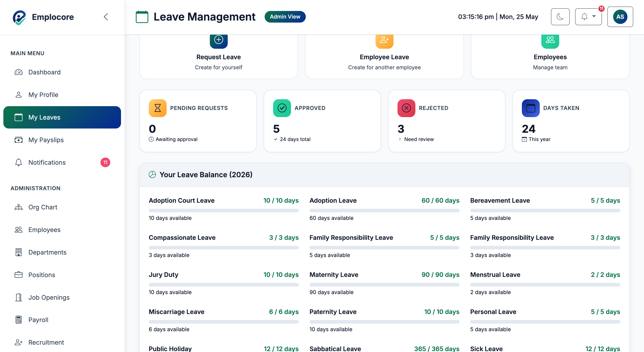644x352 pixels.
Task: Click the Approved checkmark icon
Action: 282,108
